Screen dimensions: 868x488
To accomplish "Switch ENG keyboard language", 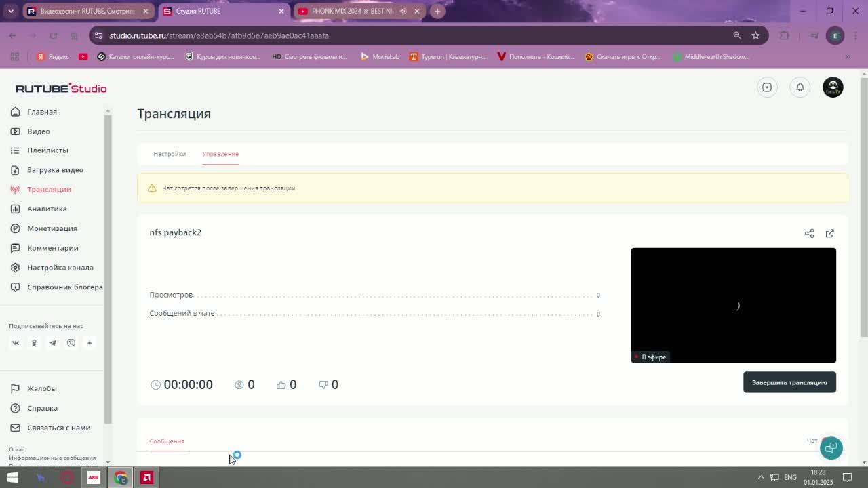I will (790, 478).
